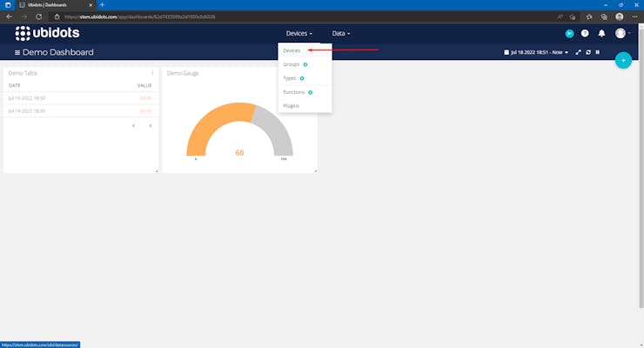Screen dimensions: 644x348
Task: Click the browser address bar URL
Action: (x=140, y=17)
